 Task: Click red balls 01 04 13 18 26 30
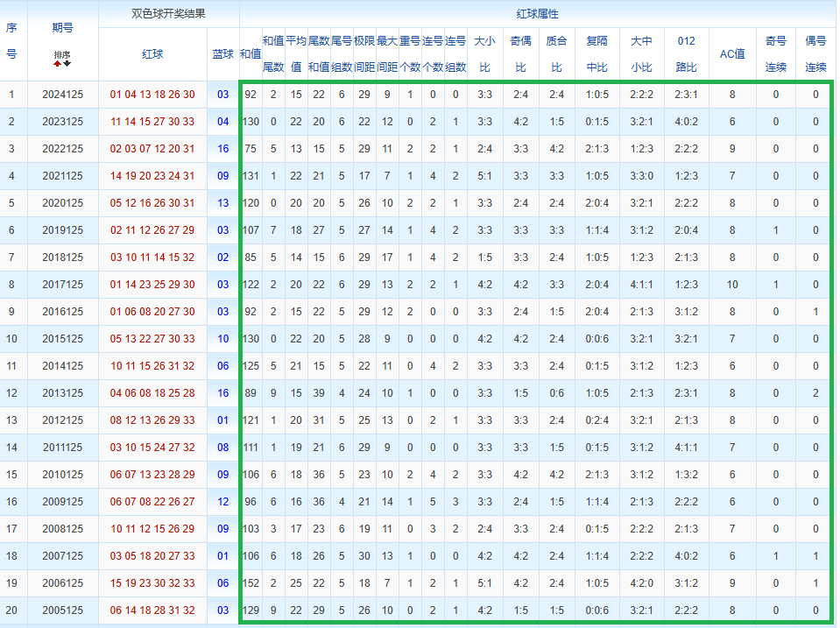tap(152, 95)
